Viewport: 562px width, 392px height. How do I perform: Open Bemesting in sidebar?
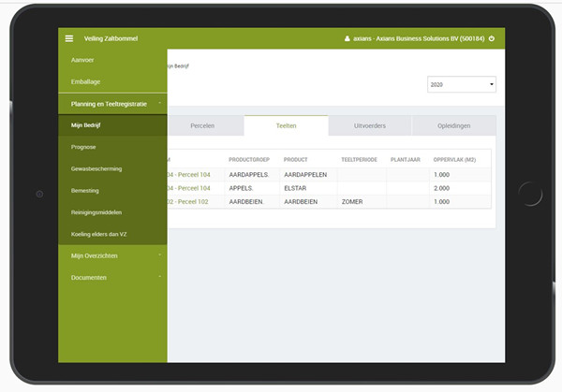87,190
